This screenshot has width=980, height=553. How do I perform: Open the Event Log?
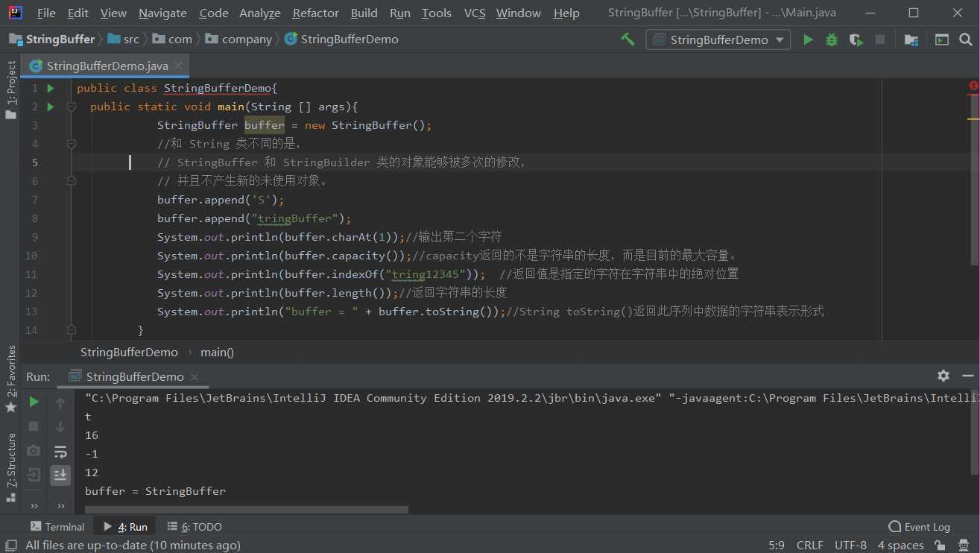tap(919, 526)
